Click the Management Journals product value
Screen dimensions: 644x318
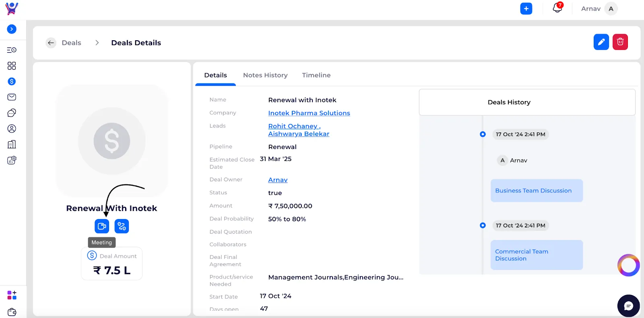pyautogui.click(x=336, y=277)
